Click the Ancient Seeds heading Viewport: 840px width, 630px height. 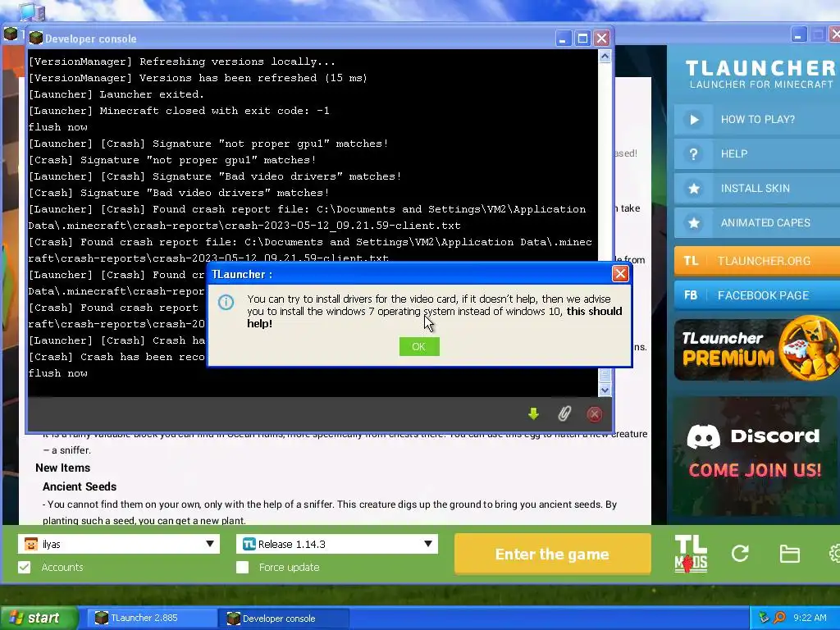tap(80, 486)
